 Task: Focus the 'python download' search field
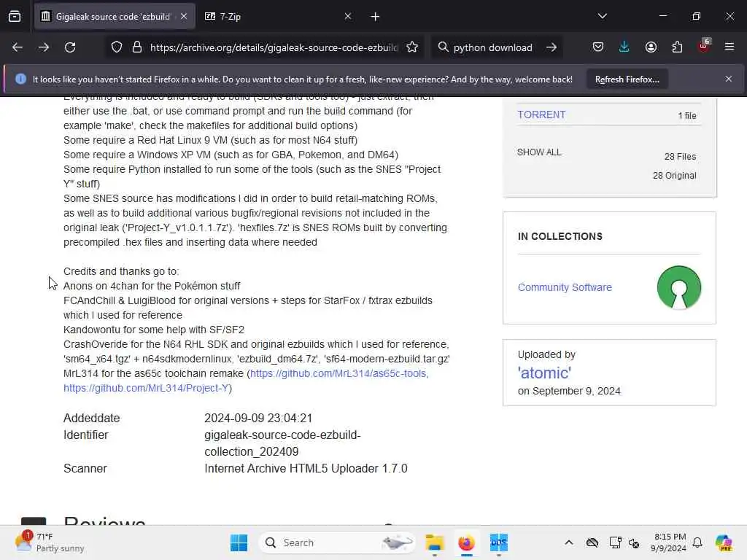click(x=492, y=47)
